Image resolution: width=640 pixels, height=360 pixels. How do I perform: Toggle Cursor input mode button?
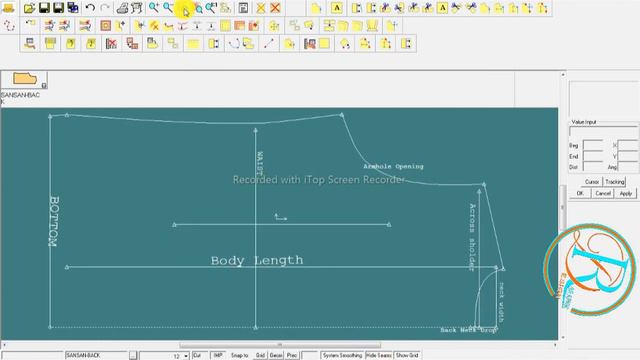pyautogui.click(x=592, y=182)
